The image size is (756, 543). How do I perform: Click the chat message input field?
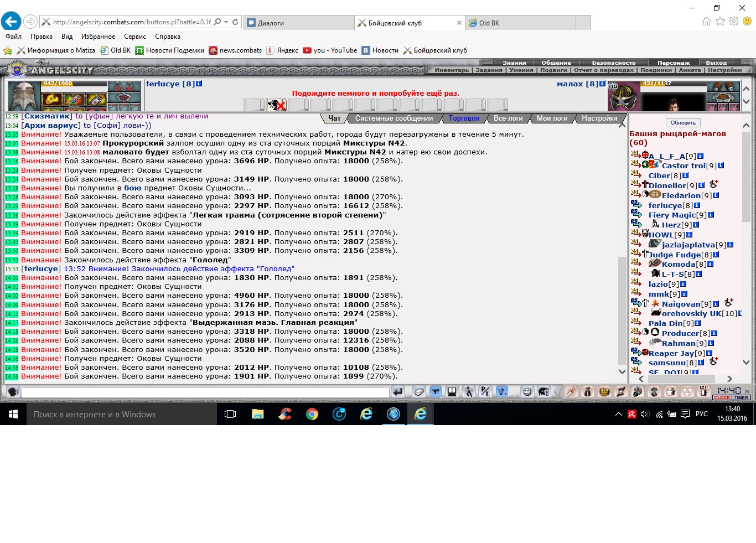click(205, 392)
